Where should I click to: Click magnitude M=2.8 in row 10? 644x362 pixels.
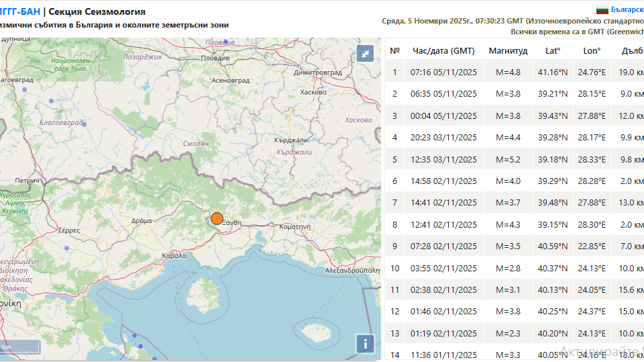tap(508, 268)
